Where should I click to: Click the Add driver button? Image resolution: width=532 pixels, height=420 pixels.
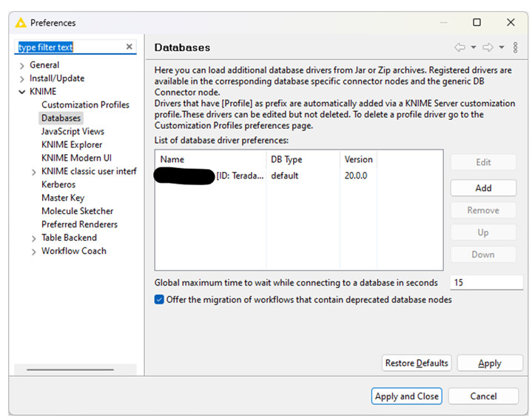483,187
